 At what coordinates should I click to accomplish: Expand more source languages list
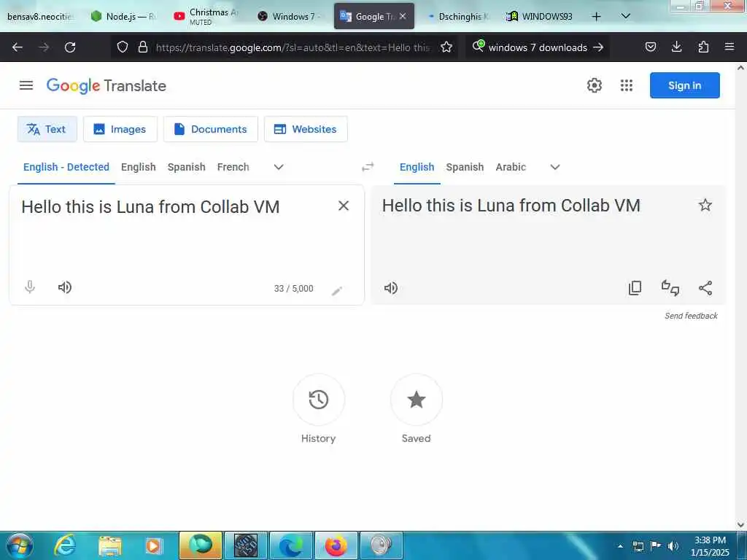click(279, 167)
